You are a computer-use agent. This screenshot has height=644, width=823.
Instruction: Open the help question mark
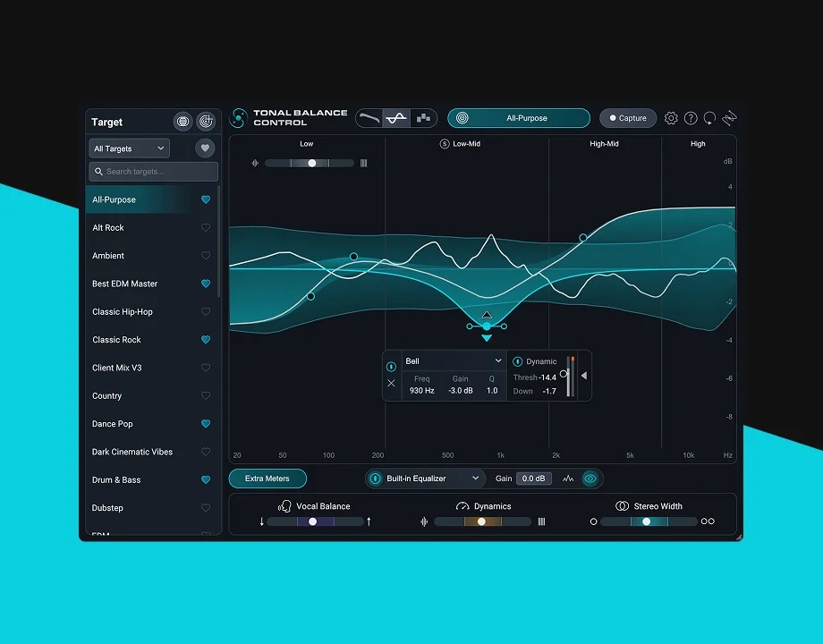point(691,118)
